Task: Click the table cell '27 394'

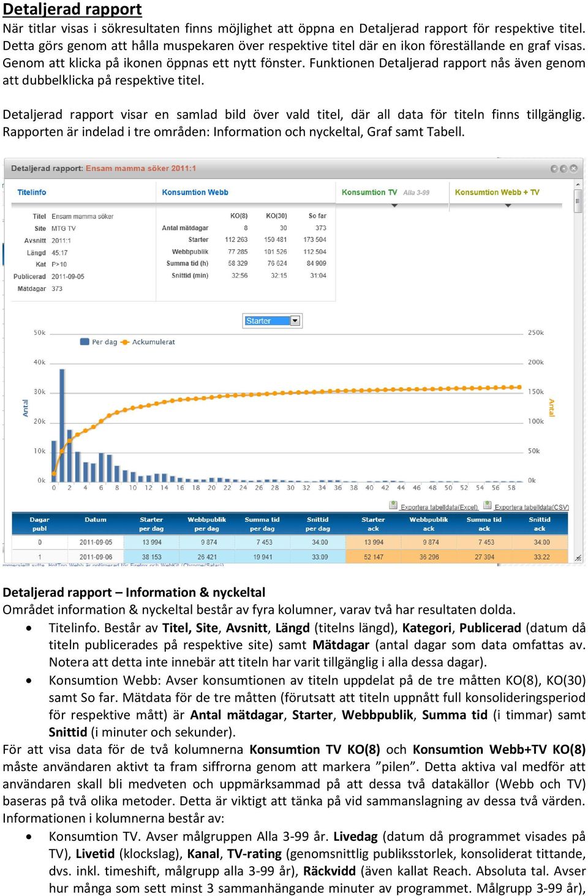Action: coord(484,557)
